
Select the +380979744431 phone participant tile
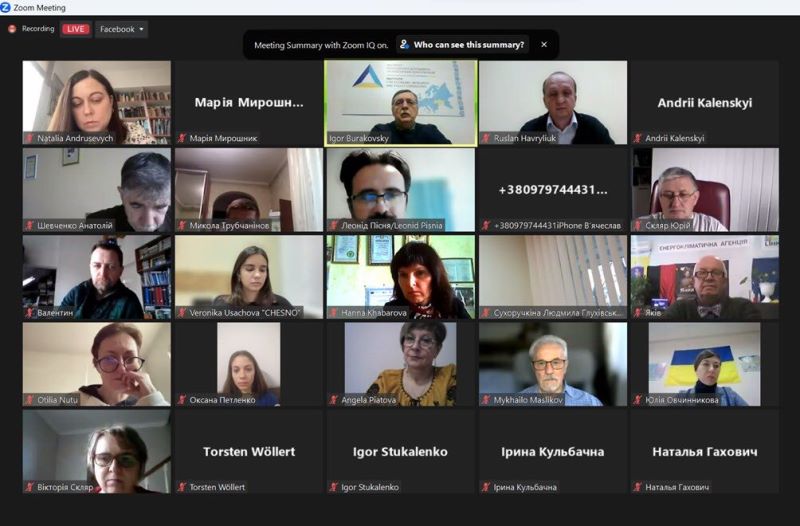coord(553,190)
